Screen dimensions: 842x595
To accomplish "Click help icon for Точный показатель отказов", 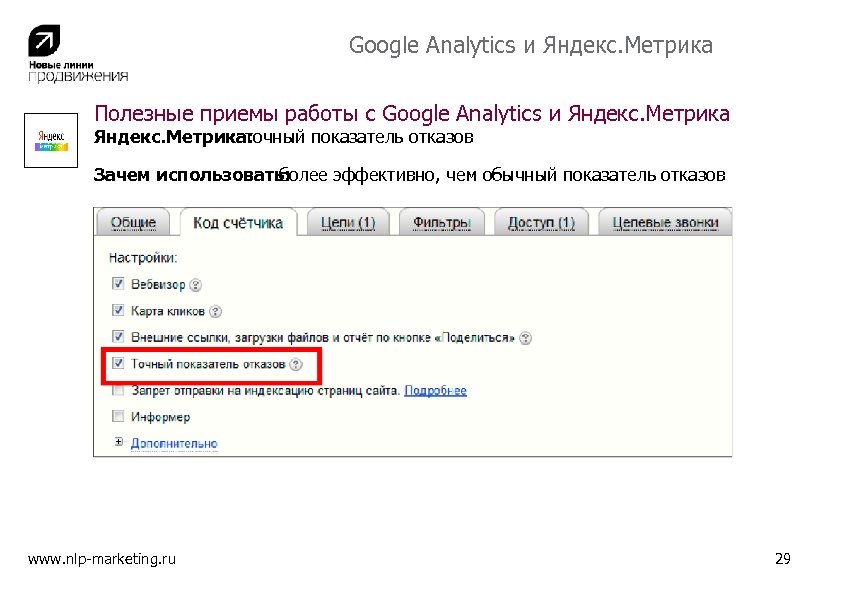I will (296, 364).
